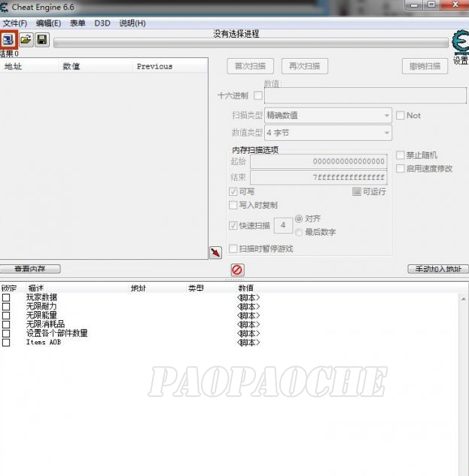Select the 无限耐力 table entry

(41, 307)
